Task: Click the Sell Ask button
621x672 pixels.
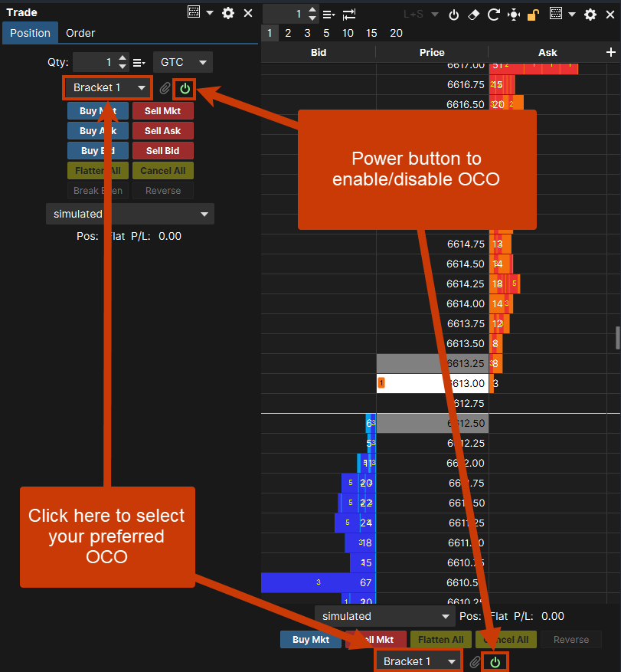Action: pos(163,131)
